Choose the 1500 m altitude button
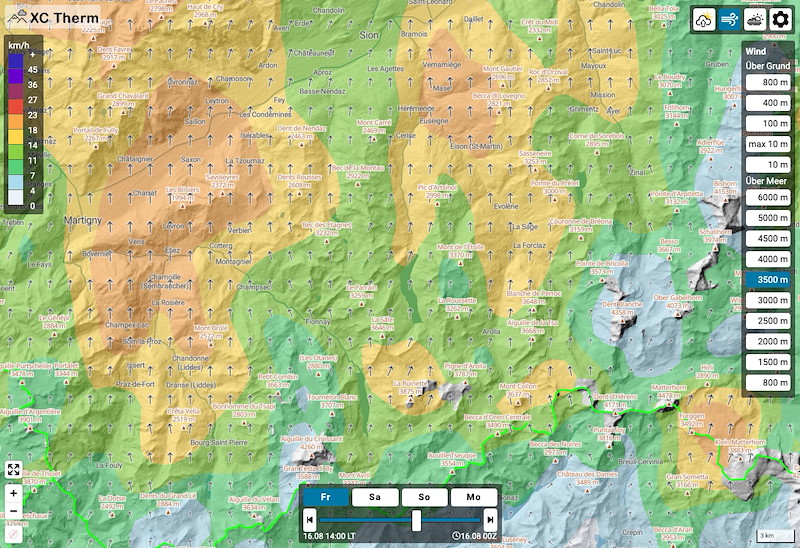 768,362
